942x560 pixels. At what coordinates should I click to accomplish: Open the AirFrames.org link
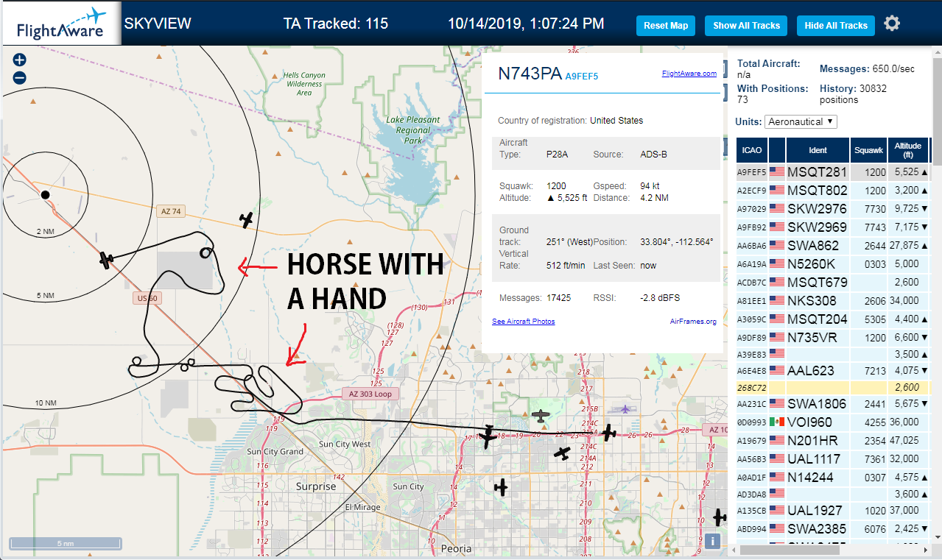(693, 322)
